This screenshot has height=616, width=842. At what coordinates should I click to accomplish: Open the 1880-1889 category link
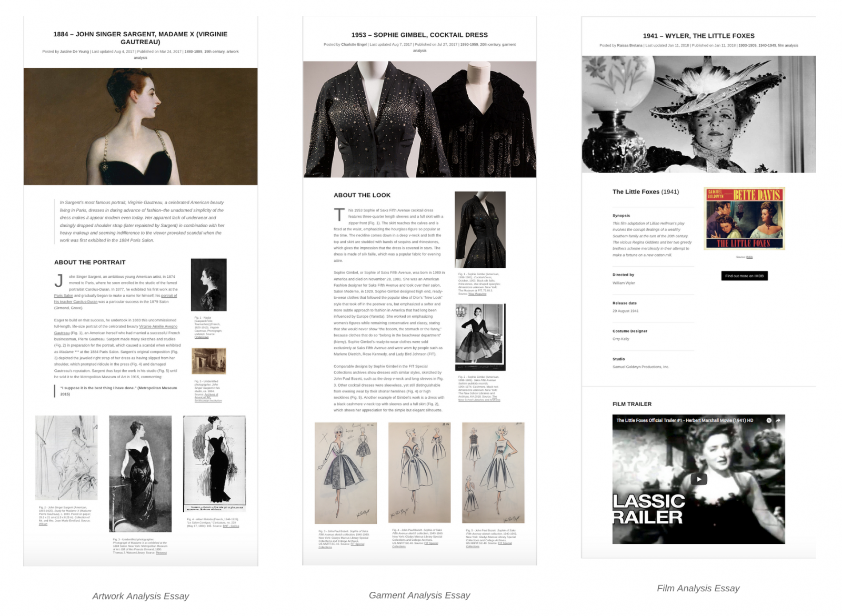[193, 52]
